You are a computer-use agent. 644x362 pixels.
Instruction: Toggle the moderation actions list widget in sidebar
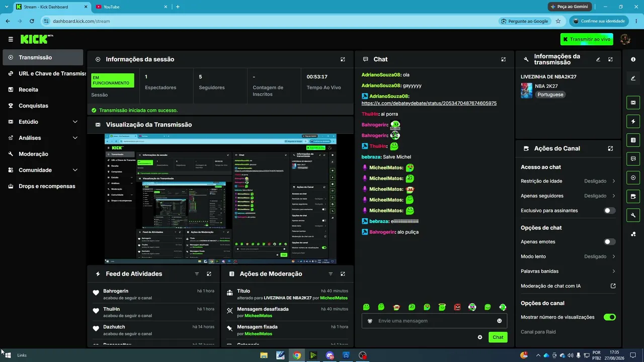[633, 140]
